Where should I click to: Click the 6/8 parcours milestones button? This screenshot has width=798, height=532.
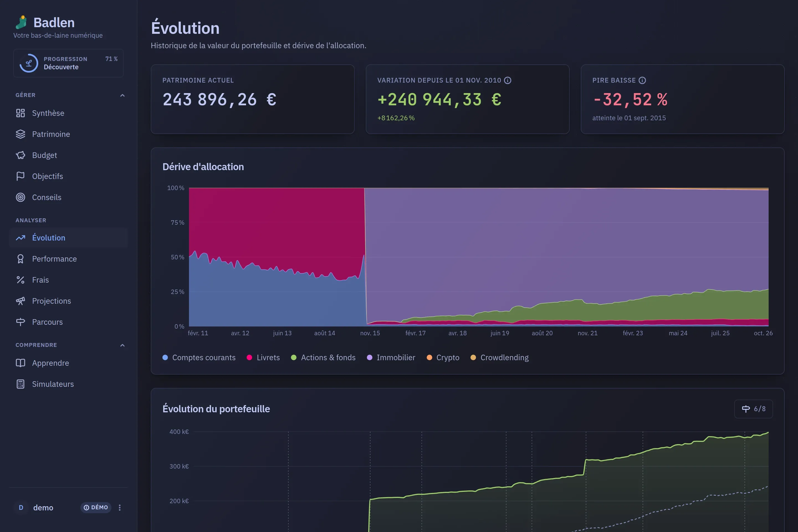[x=754, y=409]
